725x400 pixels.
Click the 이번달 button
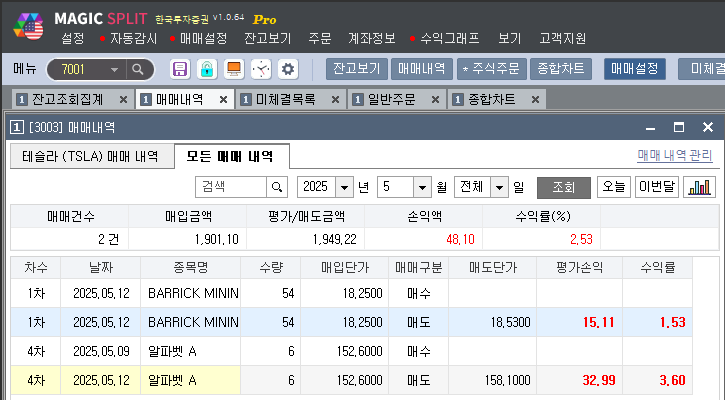pyautogui.click(x=657, y=187)
